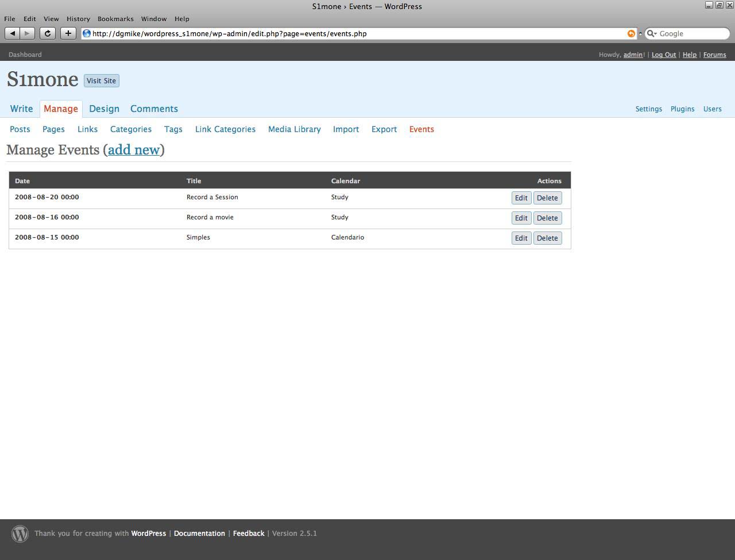Open the Media Library

[x=294, y=129]
